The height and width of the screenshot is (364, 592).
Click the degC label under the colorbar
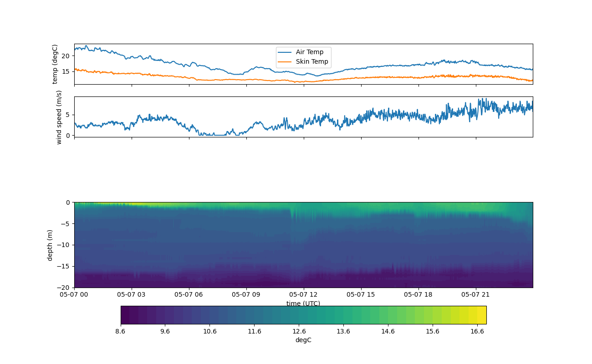[303, 340]
